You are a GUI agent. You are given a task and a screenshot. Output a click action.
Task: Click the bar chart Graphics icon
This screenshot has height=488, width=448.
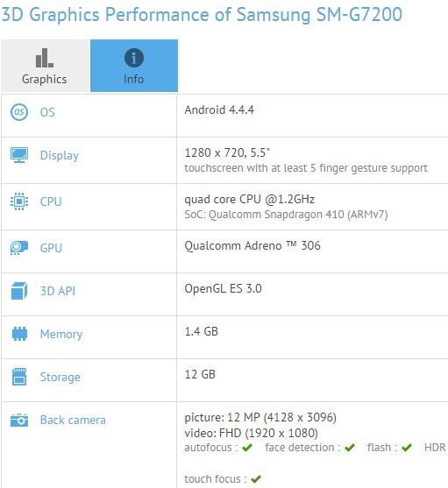click(45, 58)
